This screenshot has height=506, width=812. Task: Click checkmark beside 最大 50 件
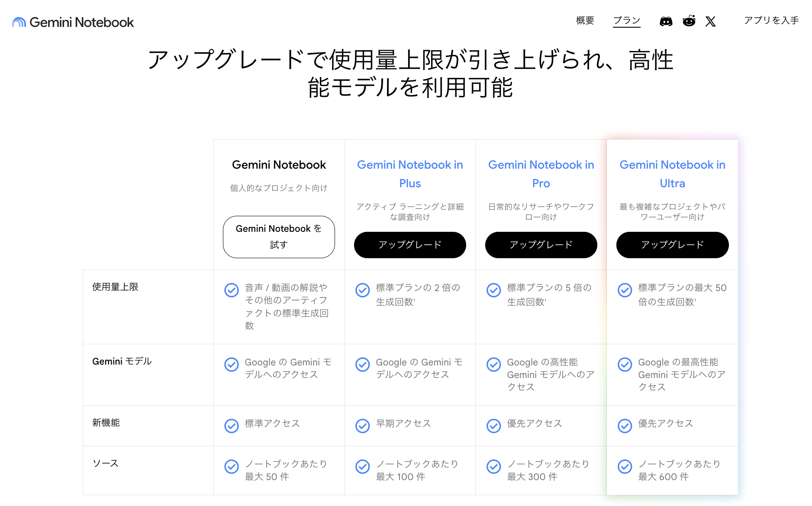click(x=232, y=467)
